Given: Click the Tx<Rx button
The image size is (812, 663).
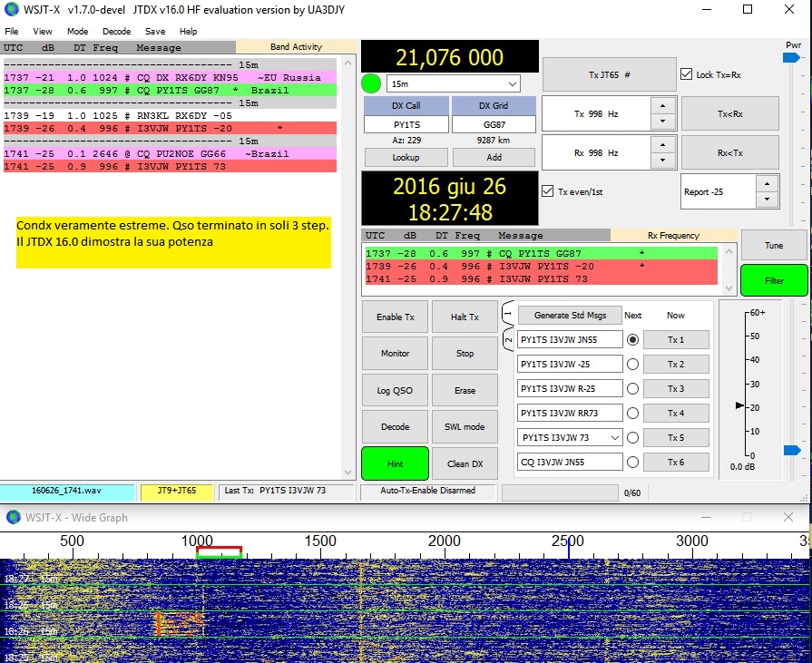Looking at the screenshot, I should (x=730, y=114).
